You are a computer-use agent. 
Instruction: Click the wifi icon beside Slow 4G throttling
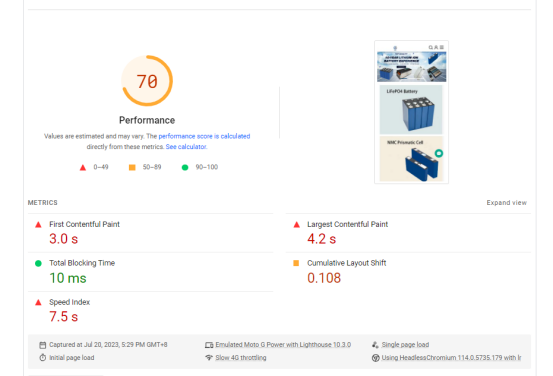tap(209, 358)
